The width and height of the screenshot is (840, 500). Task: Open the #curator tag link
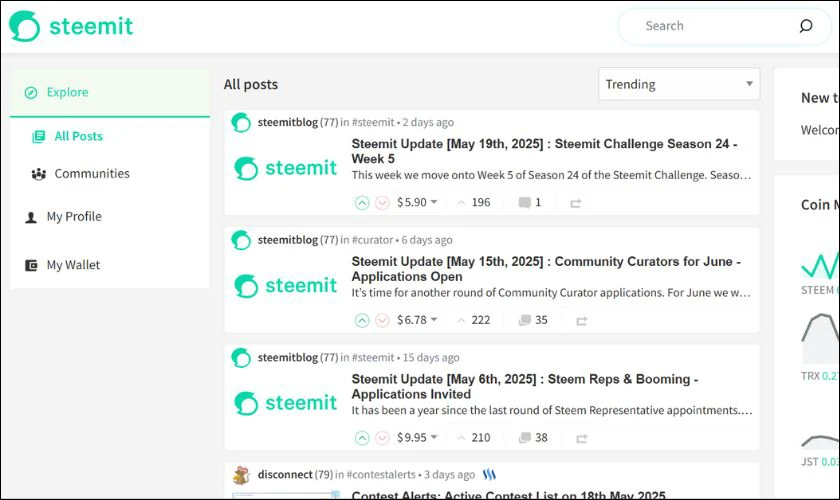point(372,240)
